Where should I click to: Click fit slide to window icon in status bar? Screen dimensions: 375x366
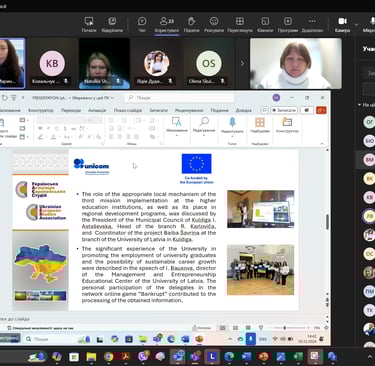[326, 328]
